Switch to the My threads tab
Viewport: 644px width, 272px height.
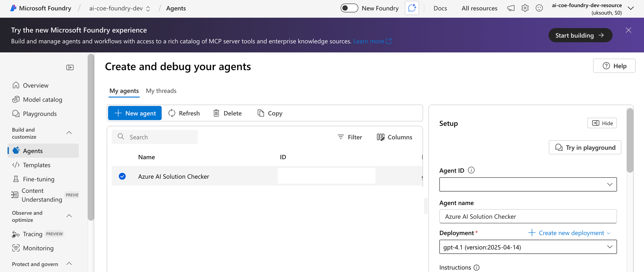click(161, 91)
